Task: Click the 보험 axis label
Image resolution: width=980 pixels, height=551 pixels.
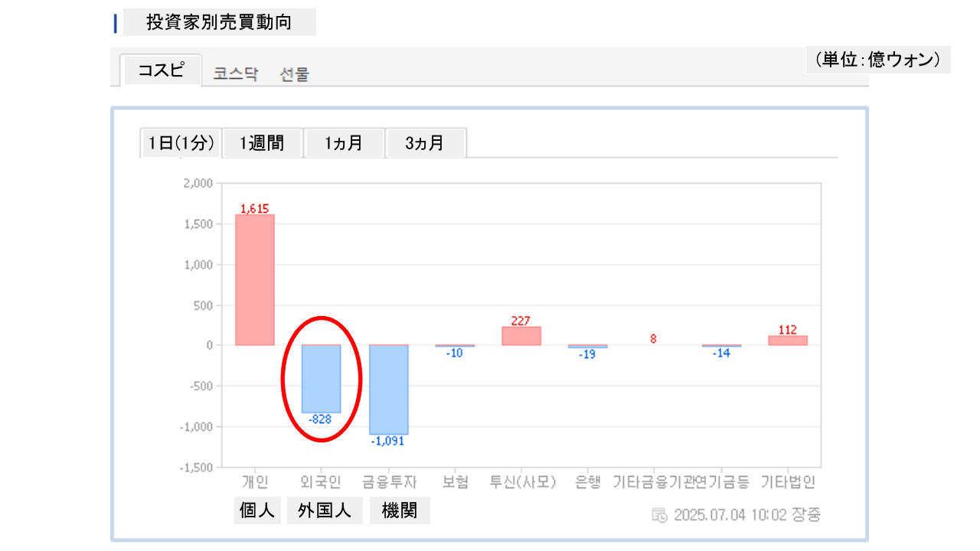Action: click(x=455, y=482)
